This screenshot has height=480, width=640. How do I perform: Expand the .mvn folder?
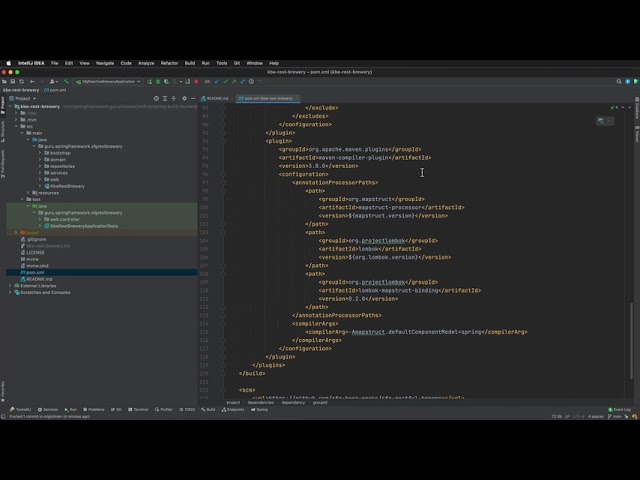pos(16,120)
